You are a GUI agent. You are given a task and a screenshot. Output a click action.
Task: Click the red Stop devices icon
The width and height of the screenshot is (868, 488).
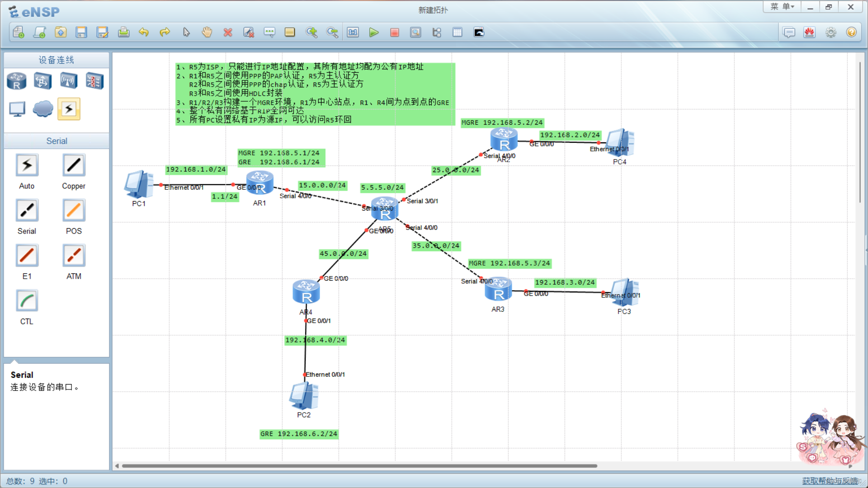395,33
